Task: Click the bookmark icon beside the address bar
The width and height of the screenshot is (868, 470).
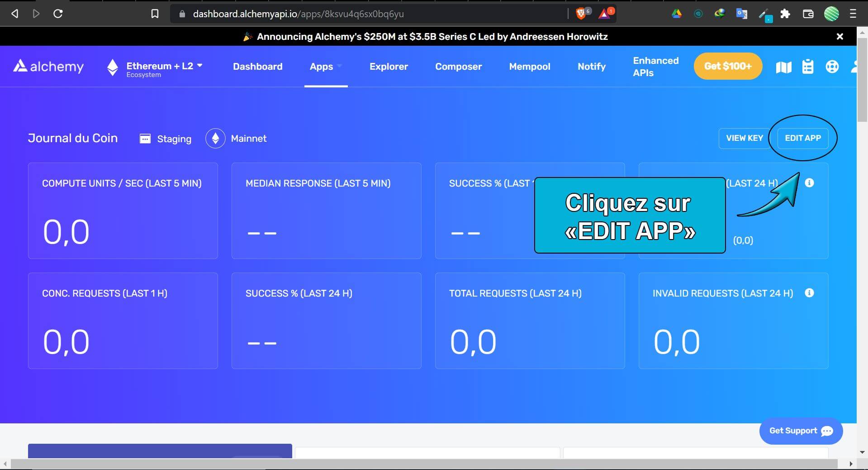Action: (x=155, y=14)
